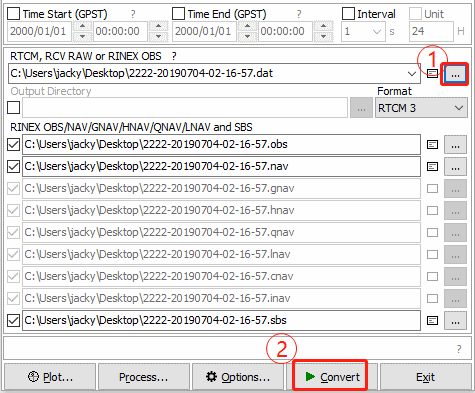Browse for the .nav output file

(x=455, y=167)
